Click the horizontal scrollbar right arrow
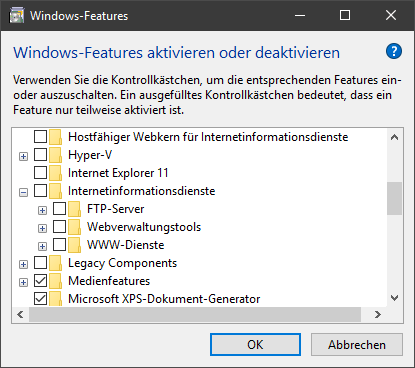Viewport: 415px width, 368px height. (x=378, y=314)
